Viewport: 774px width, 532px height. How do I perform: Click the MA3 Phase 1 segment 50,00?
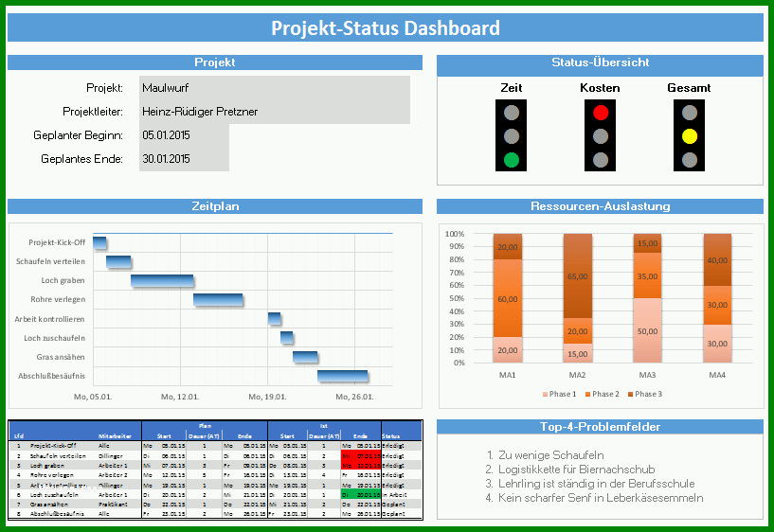648,330
